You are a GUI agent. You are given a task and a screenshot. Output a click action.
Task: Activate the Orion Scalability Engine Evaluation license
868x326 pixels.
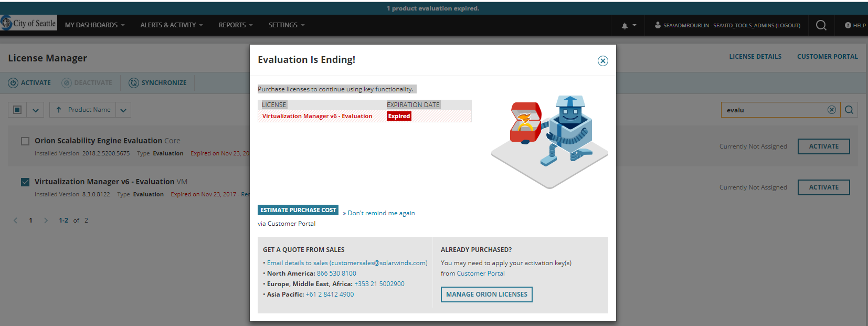coord(824,146)
